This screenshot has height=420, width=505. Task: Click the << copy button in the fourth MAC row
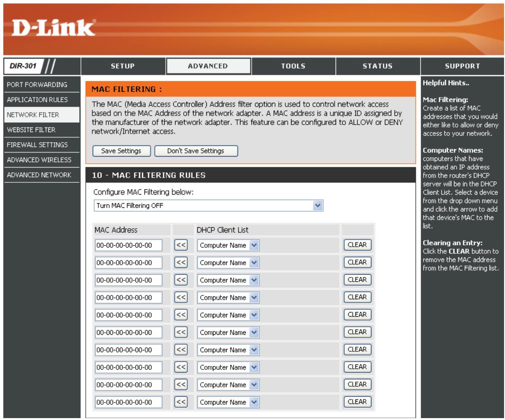pos(181,297)
